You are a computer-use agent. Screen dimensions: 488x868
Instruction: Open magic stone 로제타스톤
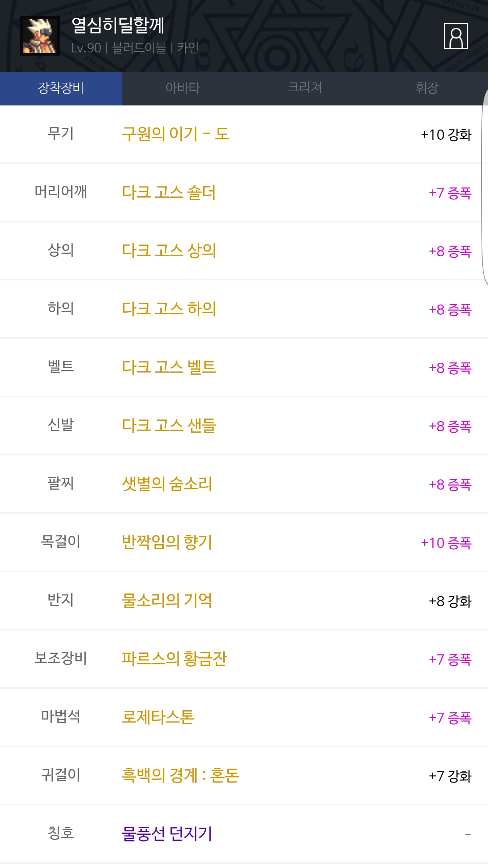click(158, 717)
